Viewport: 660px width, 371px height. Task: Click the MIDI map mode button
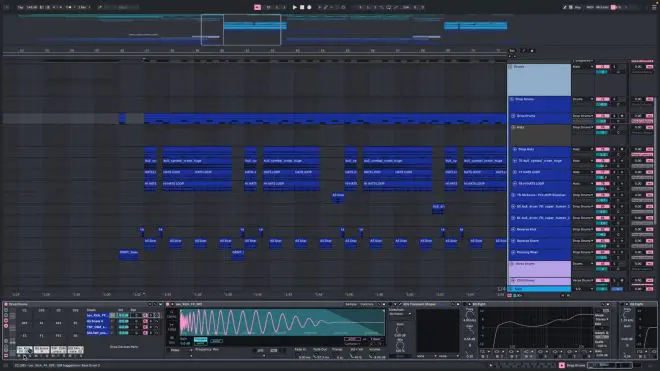pos(590,7)
